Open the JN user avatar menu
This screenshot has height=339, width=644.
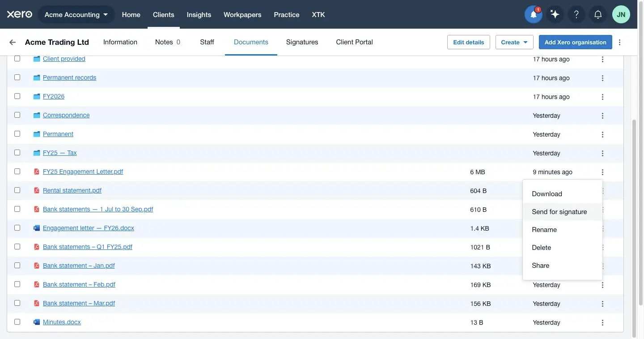(621, 14)
